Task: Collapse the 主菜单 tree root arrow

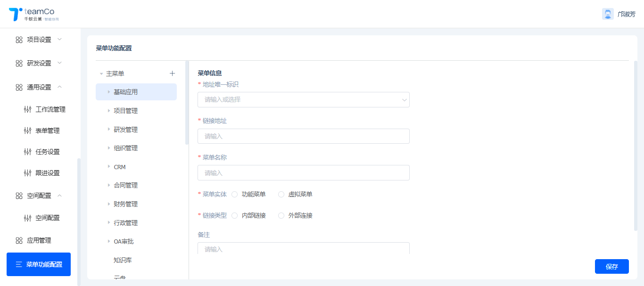Action: 101,74
